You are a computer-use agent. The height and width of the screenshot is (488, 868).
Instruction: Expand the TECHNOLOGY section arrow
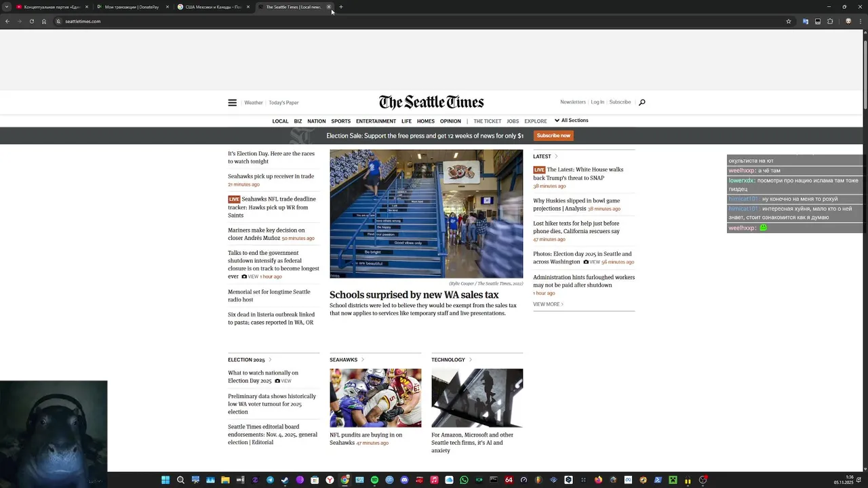tap(470, 360)
